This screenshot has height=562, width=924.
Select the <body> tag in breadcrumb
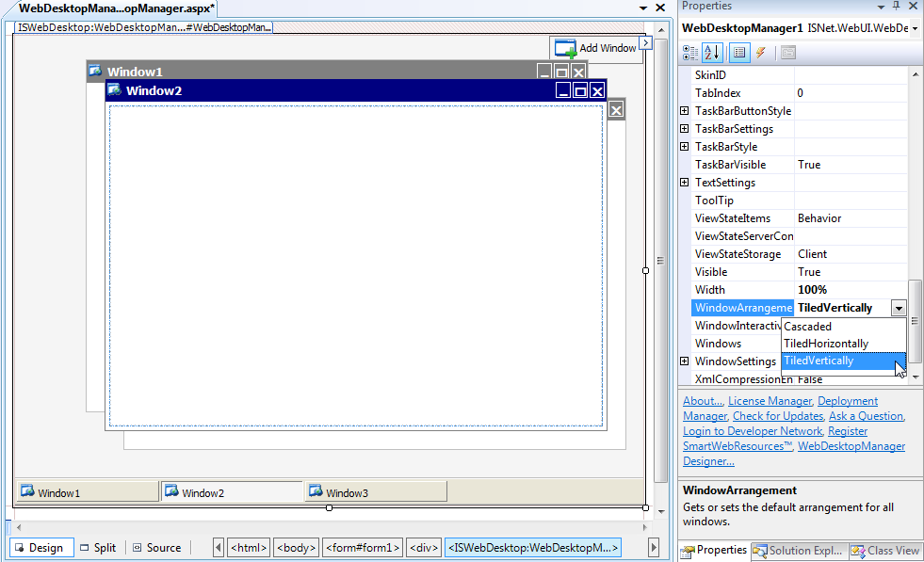click(x=297, y=548)
